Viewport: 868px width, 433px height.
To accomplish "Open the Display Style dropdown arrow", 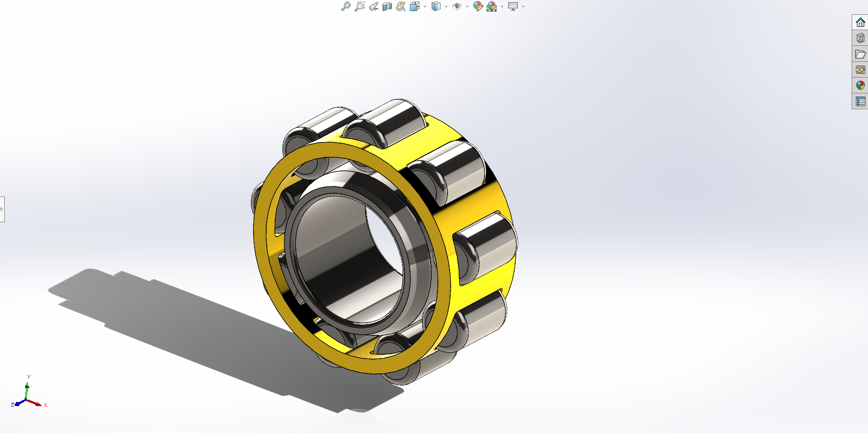I will tap(446, 7).
